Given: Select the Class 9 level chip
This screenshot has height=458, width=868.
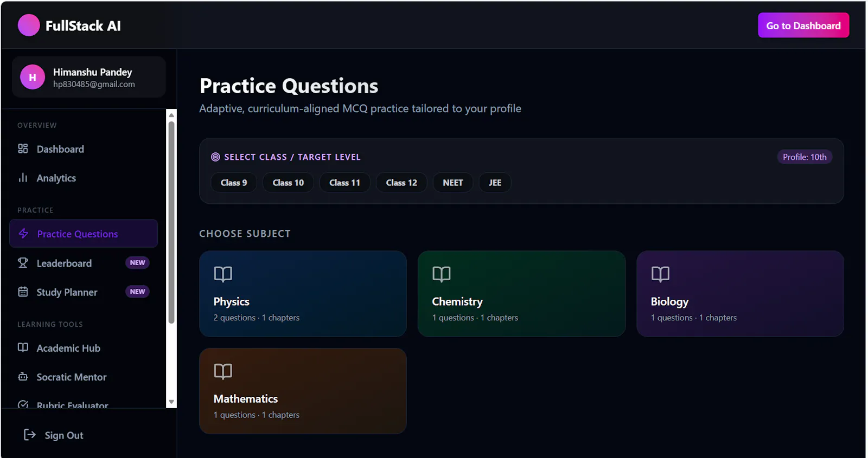Looking at the screenshot, I should click(x=234, y=183).
